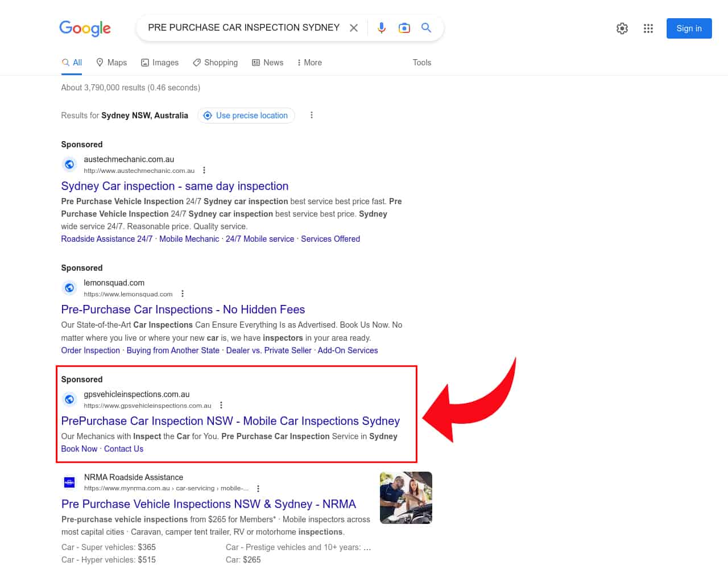The image size is (728, 578).
Task: Click the Sign in button
Action: pyautogui.click(x=689, y=28)
